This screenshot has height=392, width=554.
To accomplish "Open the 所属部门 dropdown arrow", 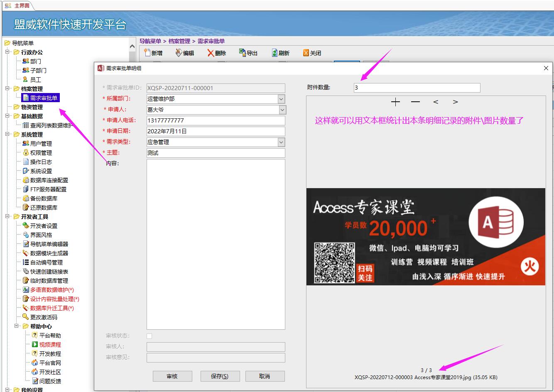I will [x=282, y=99].
